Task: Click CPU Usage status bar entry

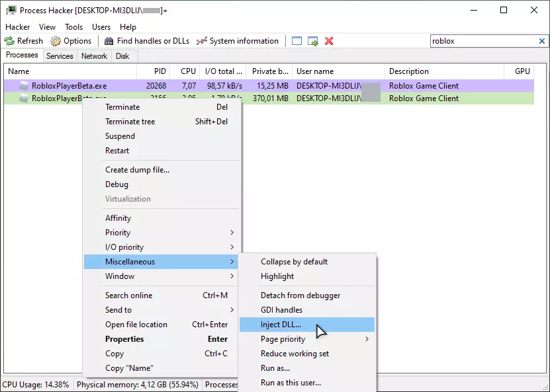Action: (x=36, y=385)
